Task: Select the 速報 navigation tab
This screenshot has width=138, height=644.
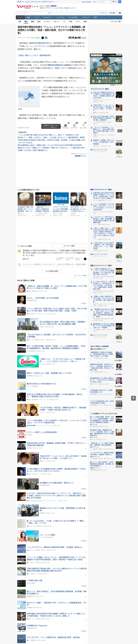Action: click(28, 17)
